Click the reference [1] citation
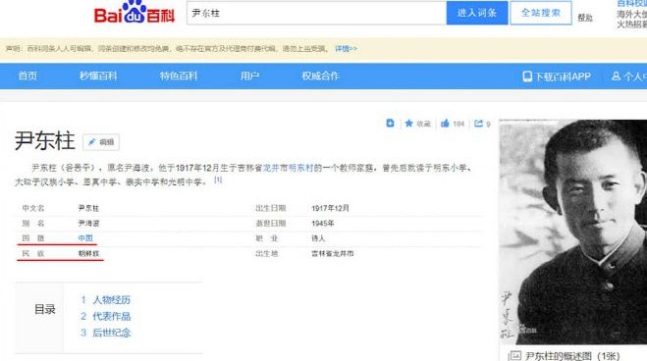Viewport: 647px width, 361px height. [218, 180]
